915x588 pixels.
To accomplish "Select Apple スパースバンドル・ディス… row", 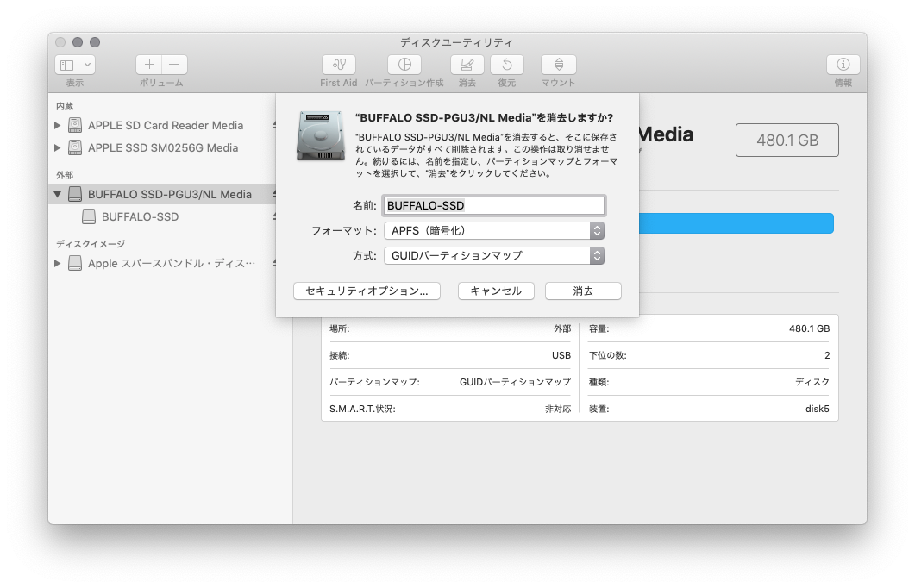I will [162, 263].
